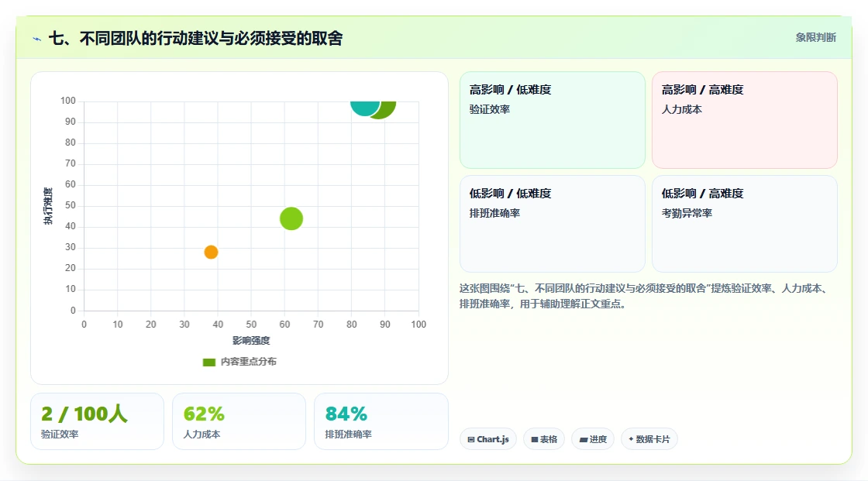Select the 2 / 100人 stat card
Viewport: 868px width, 481px height.
coord(98,421)
